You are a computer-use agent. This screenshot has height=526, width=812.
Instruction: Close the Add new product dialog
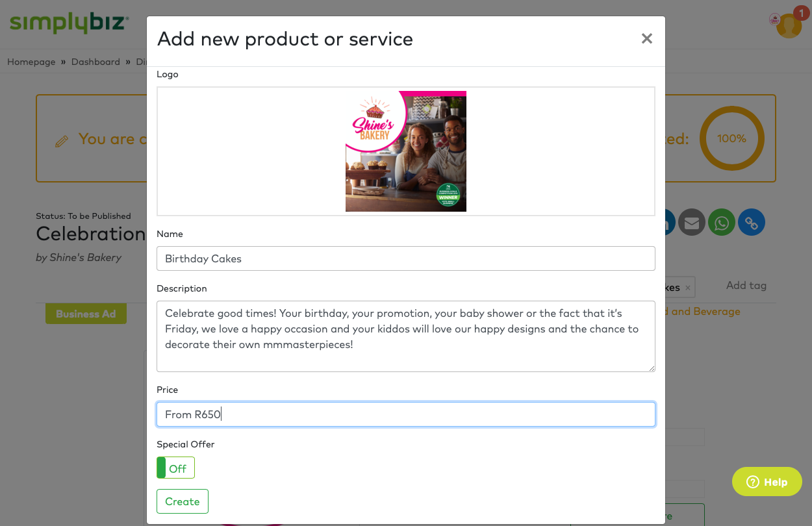point(646,39)
